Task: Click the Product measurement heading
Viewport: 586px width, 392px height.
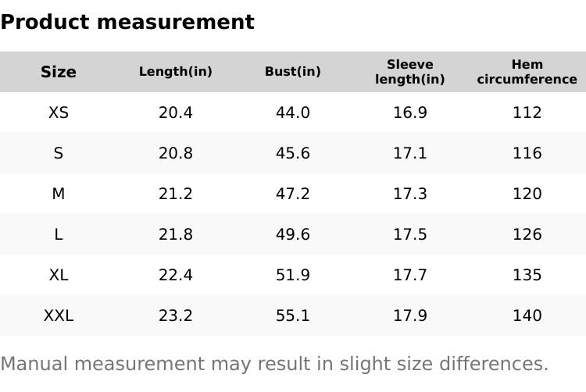Action: click(x=127, y=22)
